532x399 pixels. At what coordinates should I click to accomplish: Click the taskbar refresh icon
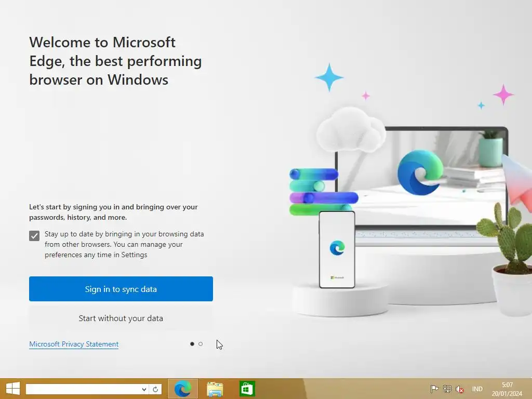click(x=155, y=389)
